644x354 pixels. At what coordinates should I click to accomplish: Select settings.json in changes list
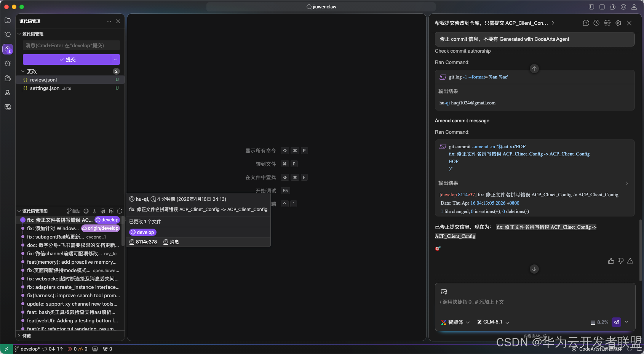coord(70,88)
